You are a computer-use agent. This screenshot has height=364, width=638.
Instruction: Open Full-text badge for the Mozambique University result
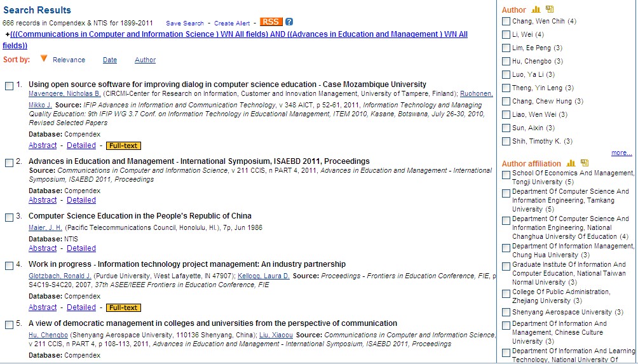click(x=123, y=145)
